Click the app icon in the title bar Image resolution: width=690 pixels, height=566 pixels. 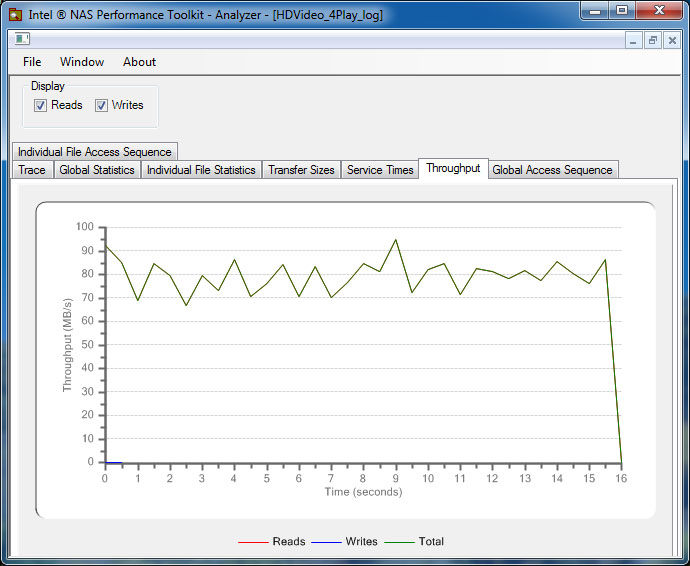coord(16,15)
